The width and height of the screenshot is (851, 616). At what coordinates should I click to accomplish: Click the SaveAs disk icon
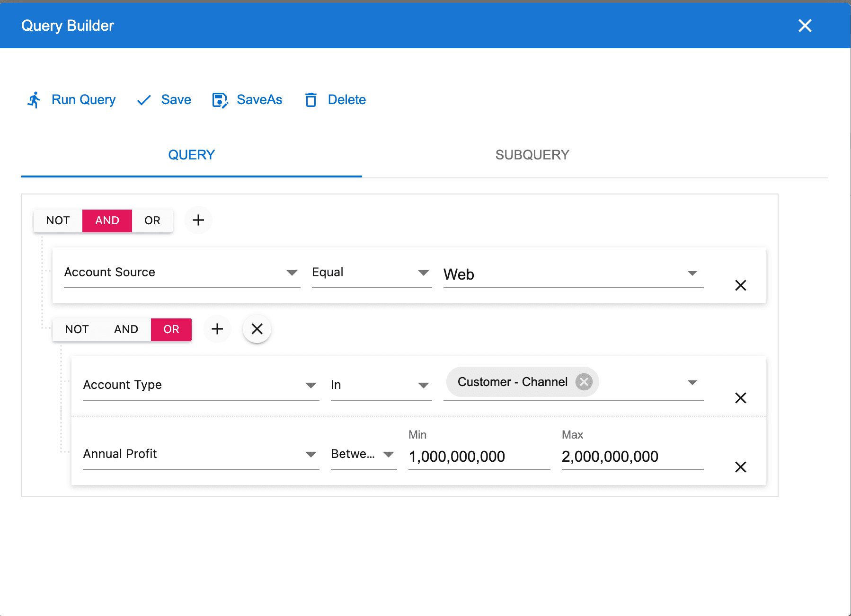[220, 100]
